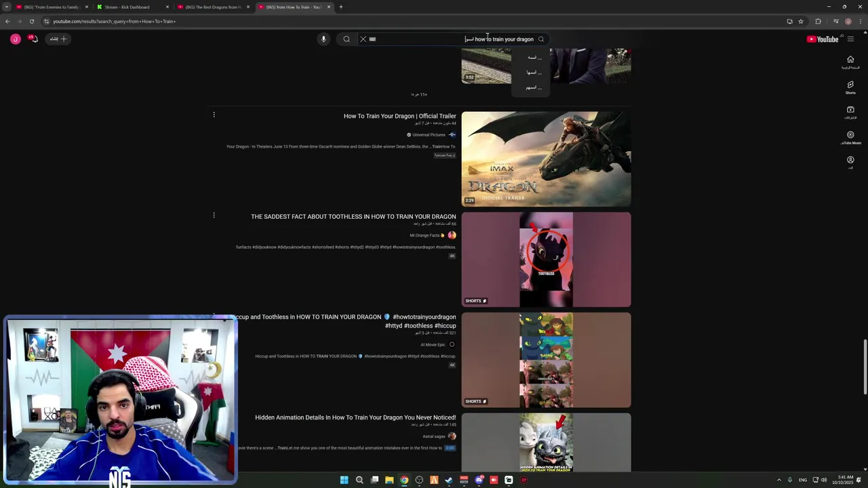This screenshot has height=488, width=868.
Task: Click the voice search microphone icon
Action: [323, 39]
